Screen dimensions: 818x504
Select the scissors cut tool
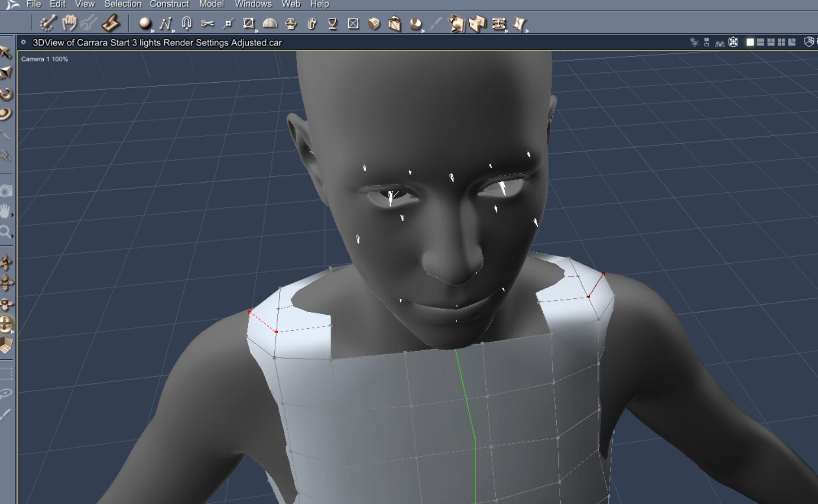click(x=208, y=23)
